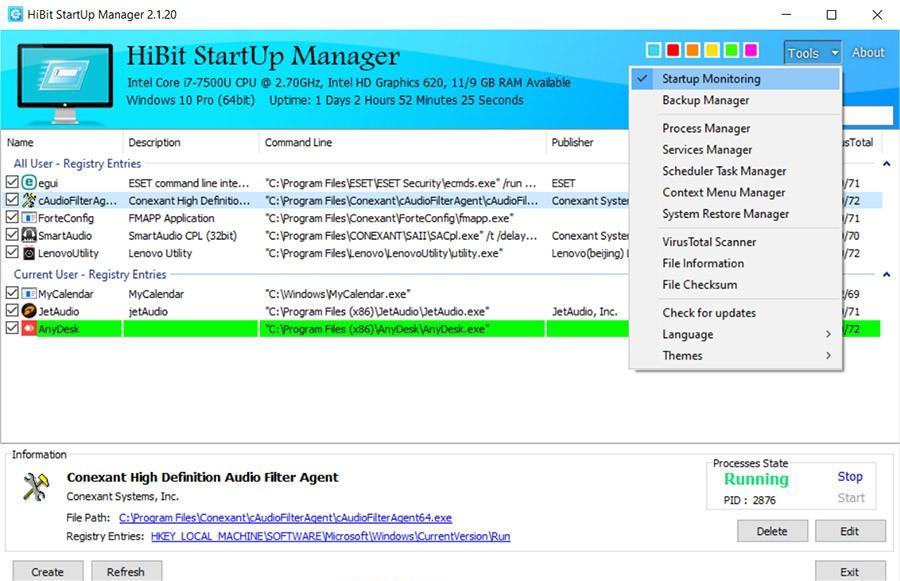
Task: Sort by the Name column header
Action: point(62,142)
